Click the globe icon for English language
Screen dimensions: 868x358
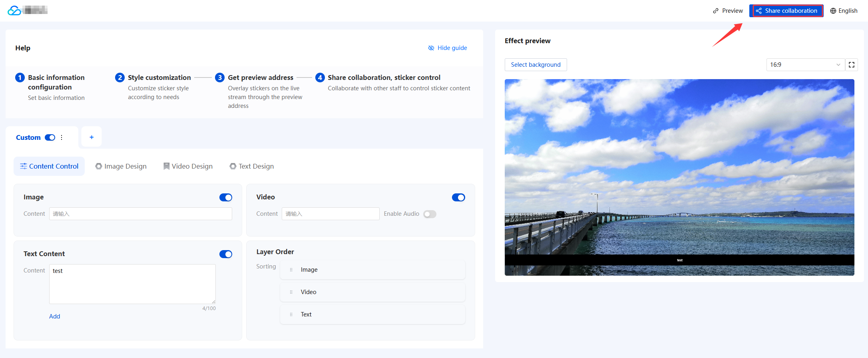pos(833,11)
